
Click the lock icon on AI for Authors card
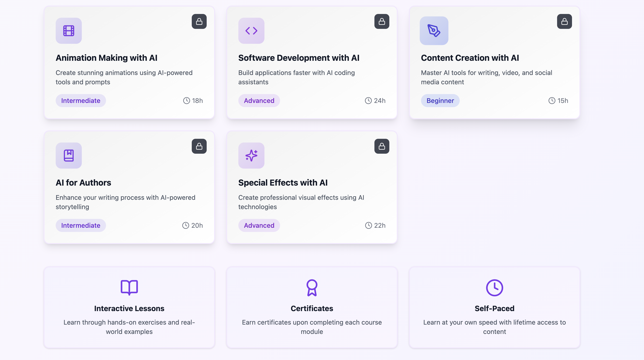click(199, 146)
